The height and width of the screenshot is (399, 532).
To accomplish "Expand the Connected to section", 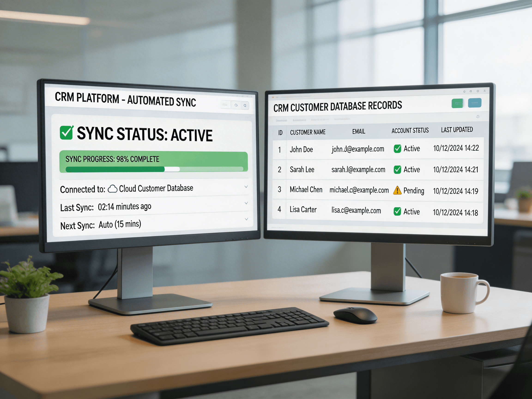I will [246, 187].
